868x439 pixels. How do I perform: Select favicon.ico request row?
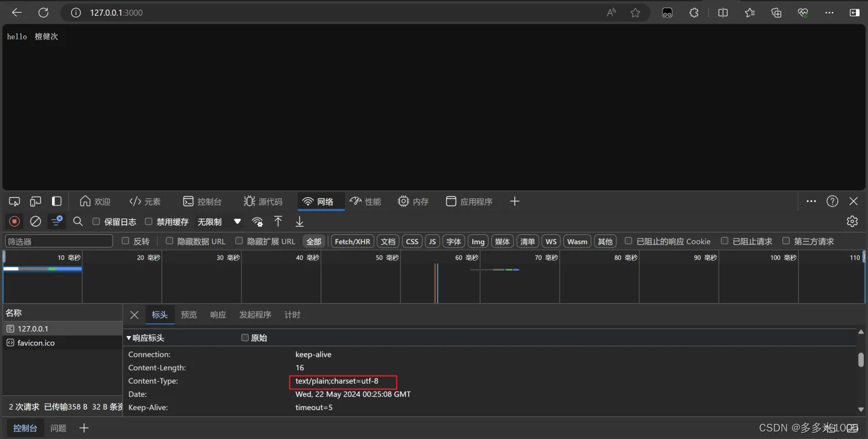pos(62,343)
